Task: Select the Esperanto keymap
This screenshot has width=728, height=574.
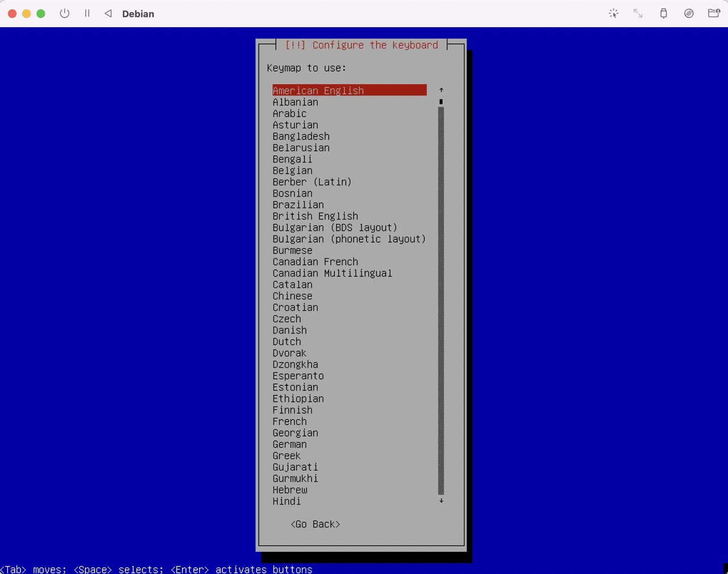Action: click(298, 376)
